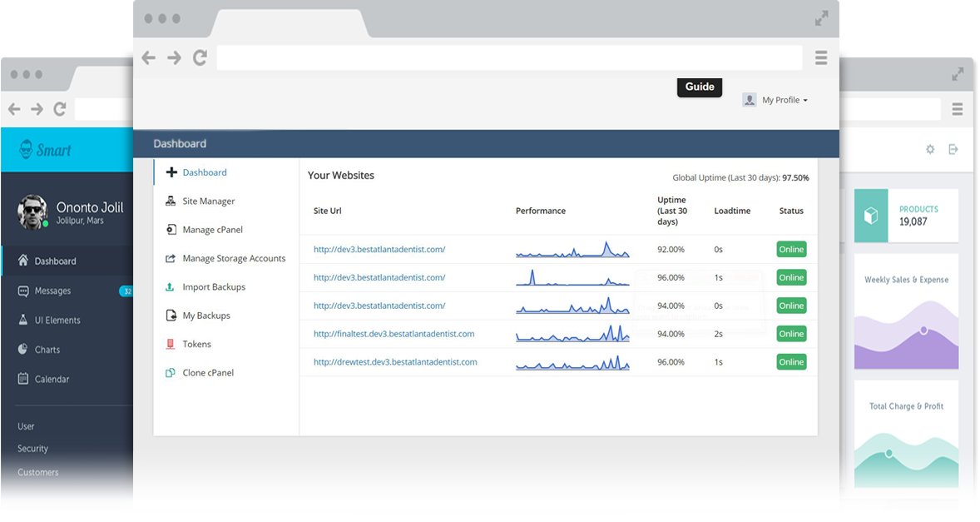Click the My Backups file icon
The height and width of the screenshot is (522, 980).
pos(171,316)
